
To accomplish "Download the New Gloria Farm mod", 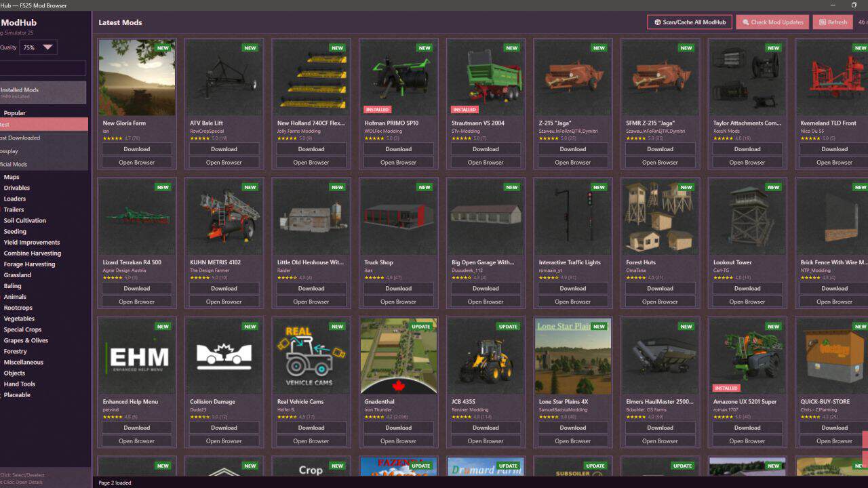I will pyautogui.click(x=137, y=149).
